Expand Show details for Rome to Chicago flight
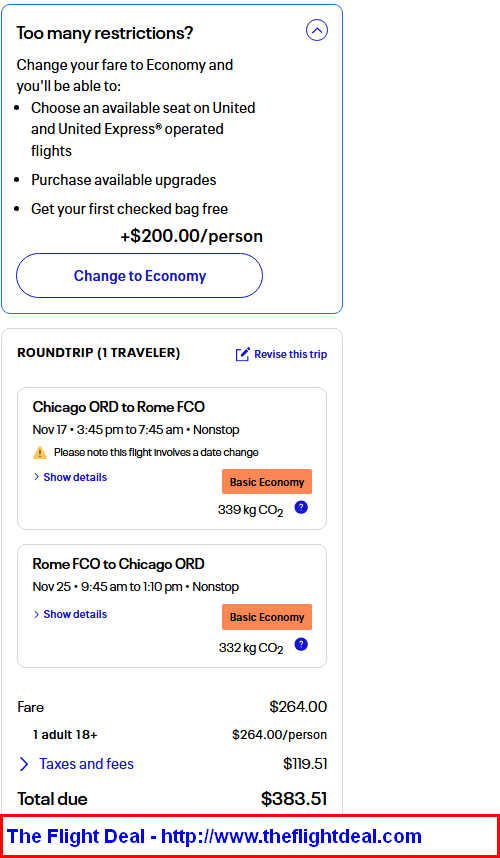 coord(75,614)
